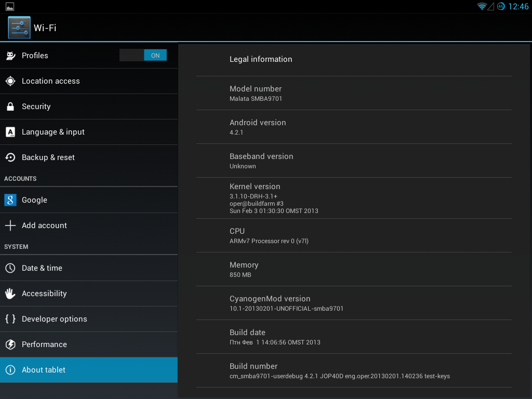Tap the Location access crosshair icon
Viewport: 532px width, 399px height.
coord(10,81)
